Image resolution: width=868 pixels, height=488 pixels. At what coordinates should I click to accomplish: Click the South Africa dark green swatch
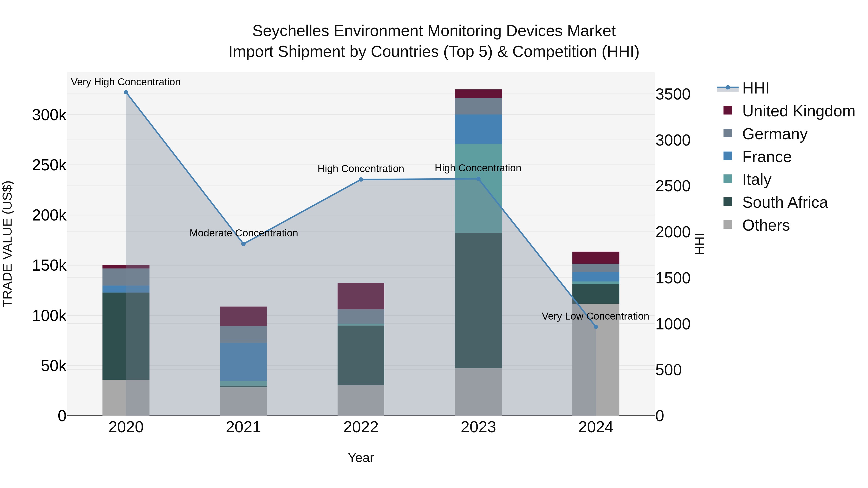728,202
